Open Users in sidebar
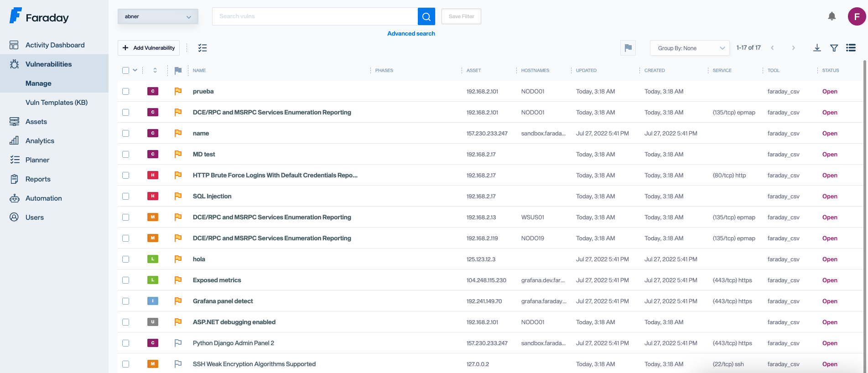 (x=54, y=217)
